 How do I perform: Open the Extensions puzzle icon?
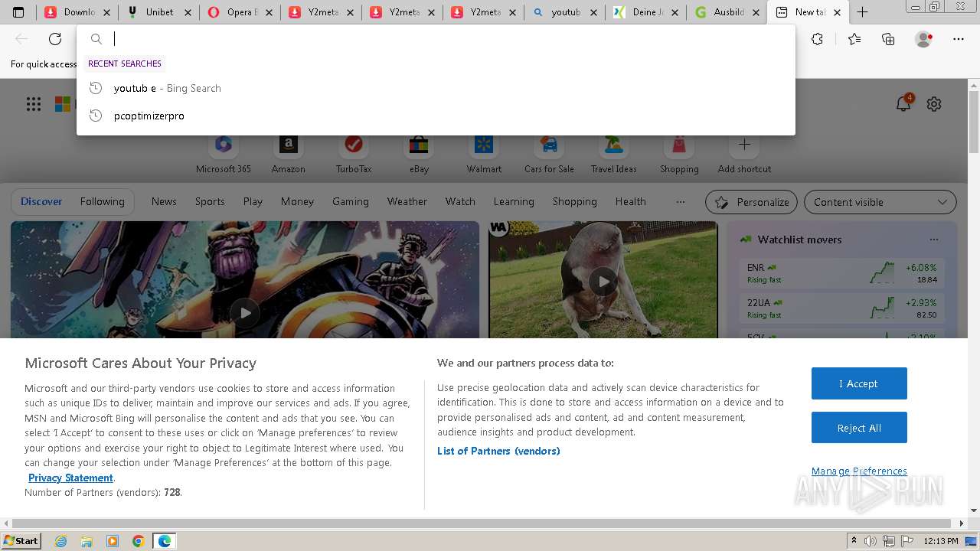[817, 39]
